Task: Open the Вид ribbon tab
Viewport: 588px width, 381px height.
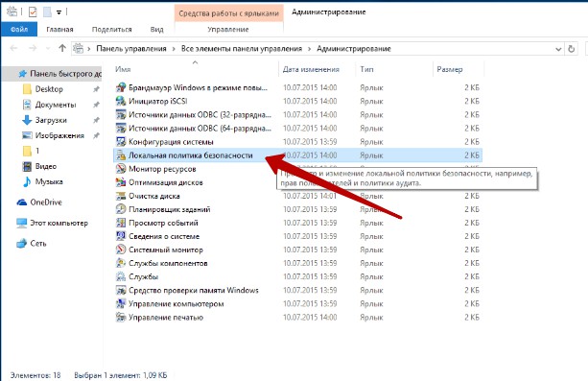Action: point(156,30)
